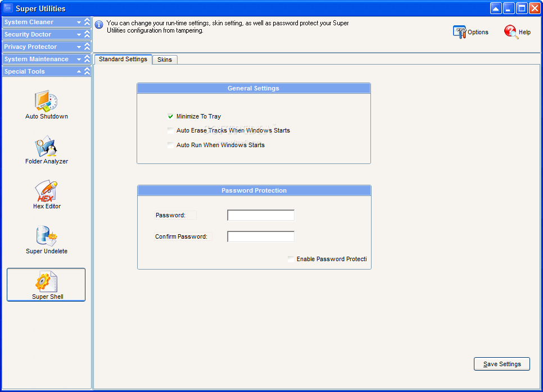Click the Password Protection panel header
This screenshot has width=543, height=392.
254,190
